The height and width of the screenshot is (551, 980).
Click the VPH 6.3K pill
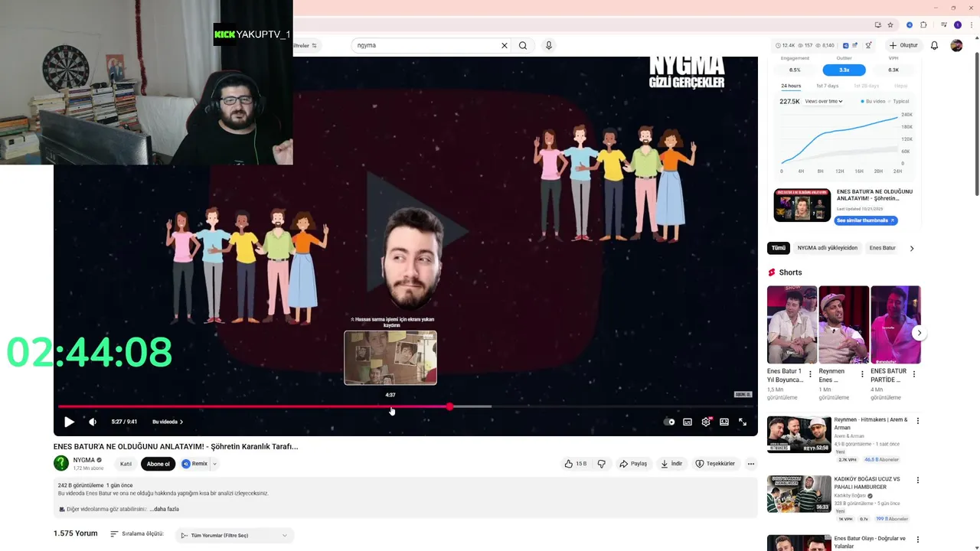(x=893, y=70)
